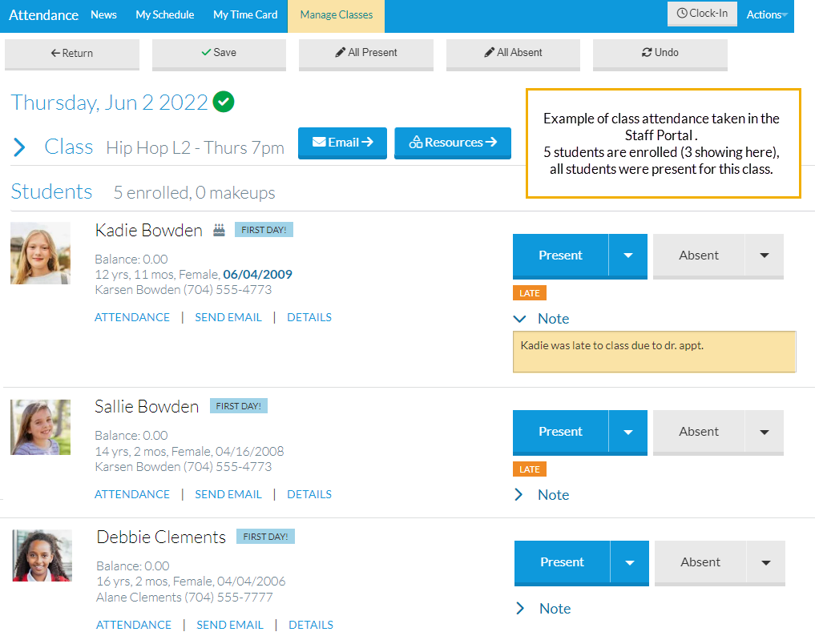Open Present dropdown arrow for Sallie Bowden
The image size is (815, 644).
coord(628,432)
